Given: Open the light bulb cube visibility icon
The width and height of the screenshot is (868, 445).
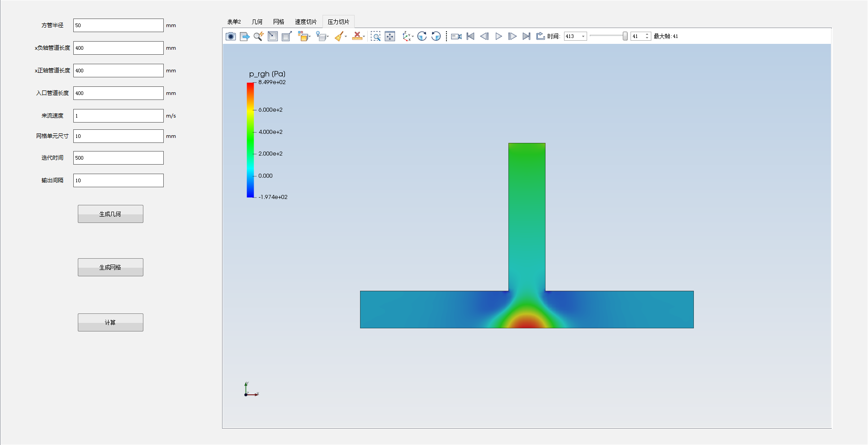Looking at the screenshot, I should click(321, 36).
